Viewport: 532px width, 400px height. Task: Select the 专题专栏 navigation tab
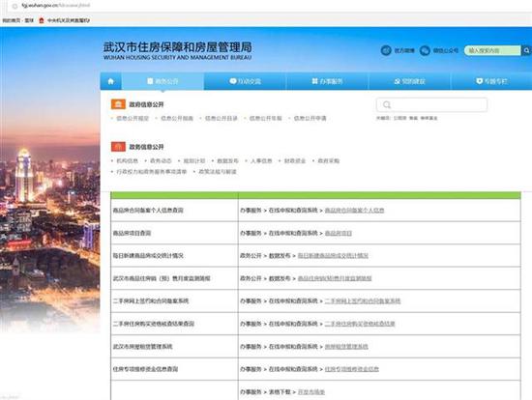pos(491,81)
